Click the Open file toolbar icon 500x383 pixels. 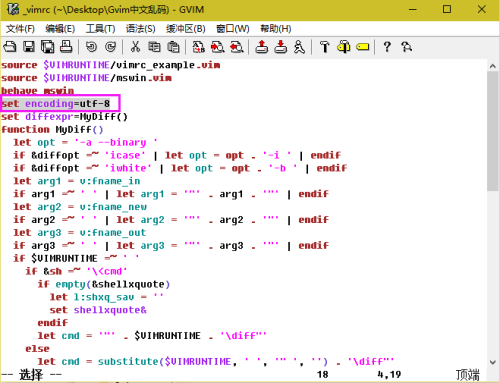(x=10, y=47)
